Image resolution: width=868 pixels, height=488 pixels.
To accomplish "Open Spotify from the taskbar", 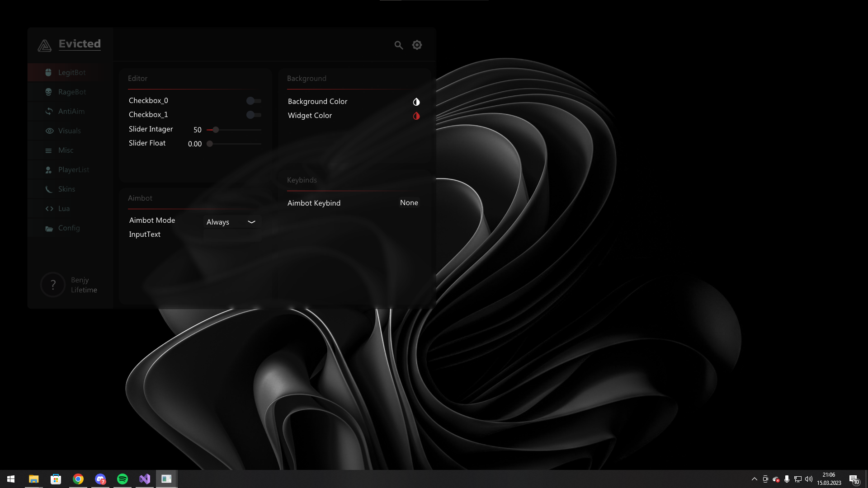I will (122, 479).
